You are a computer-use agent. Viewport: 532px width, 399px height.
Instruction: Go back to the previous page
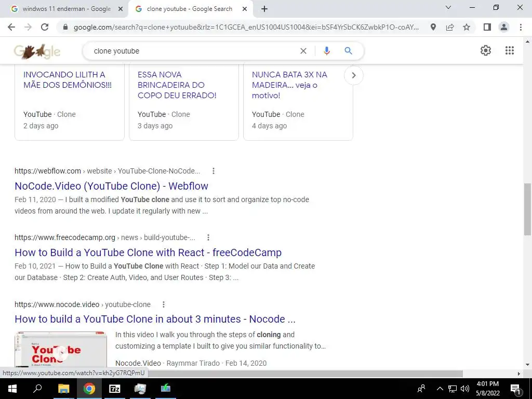point(11,27)
